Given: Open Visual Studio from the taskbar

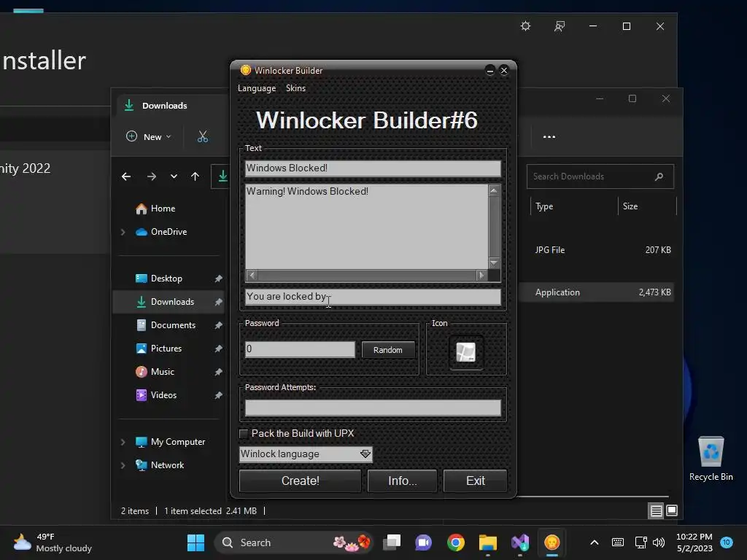Looking at the screenshot, I should 519,542.
